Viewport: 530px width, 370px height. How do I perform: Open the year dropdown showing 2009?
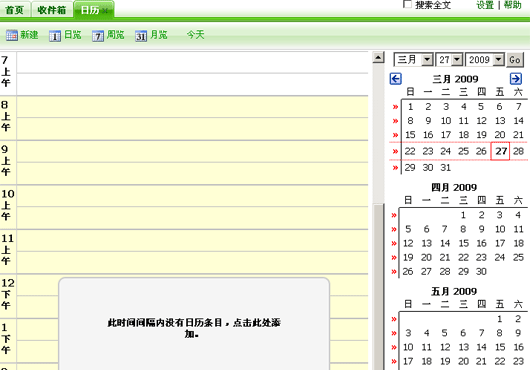[x=485, y=60]
